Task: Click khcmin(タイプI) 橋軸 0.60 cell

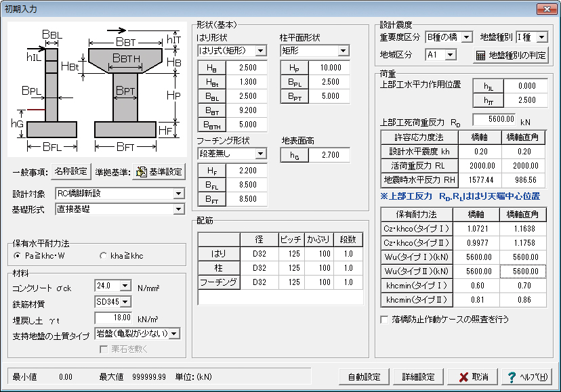Action: tap(476, 286)
